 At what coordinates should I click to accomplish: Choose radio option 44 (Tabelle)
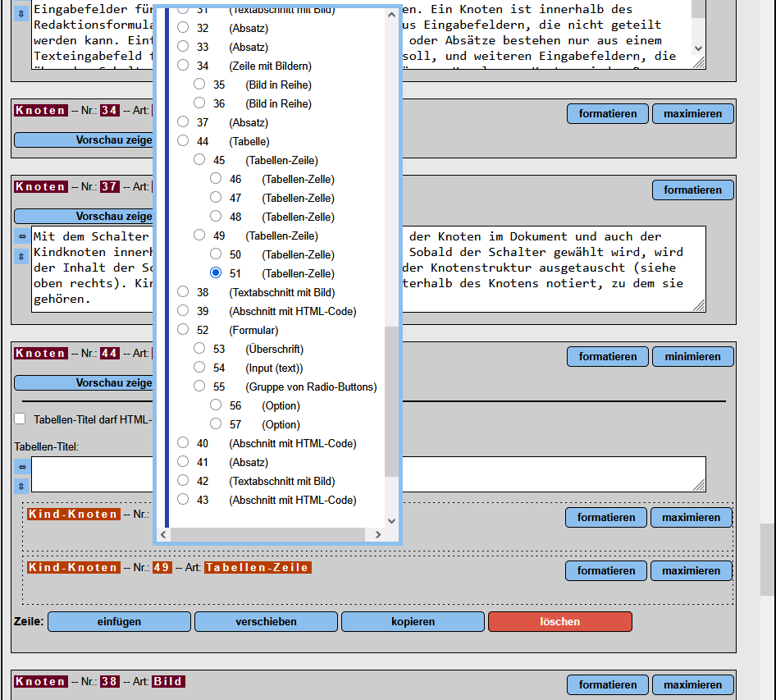[x=183, y=141]
